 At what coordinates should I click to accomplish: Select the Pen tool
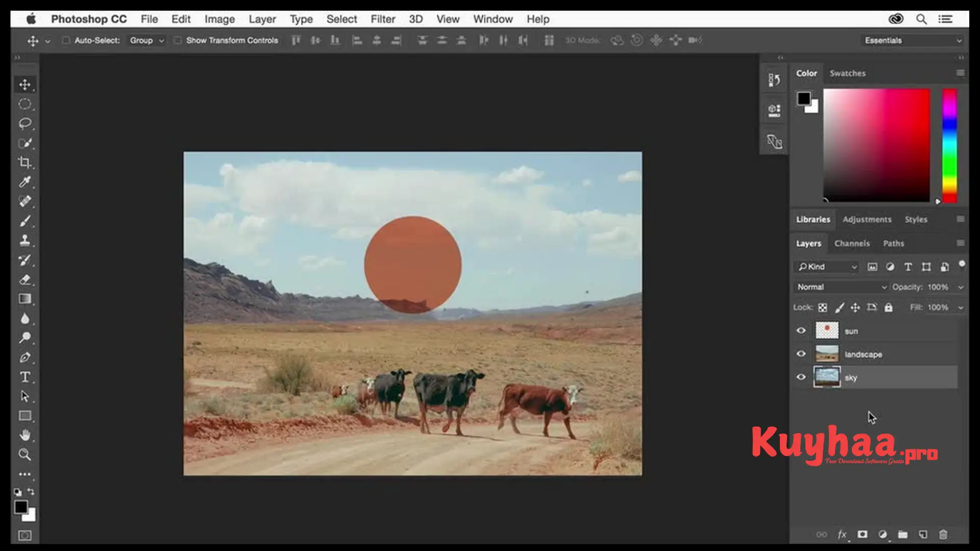(24, 358)
